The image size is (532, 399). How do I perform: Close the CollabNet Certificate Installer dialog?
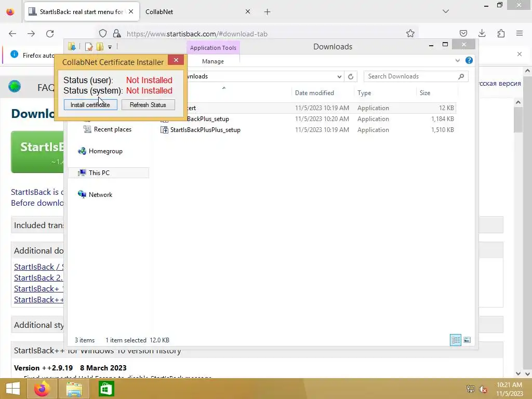pyautogui.click(x=176, y=60)
